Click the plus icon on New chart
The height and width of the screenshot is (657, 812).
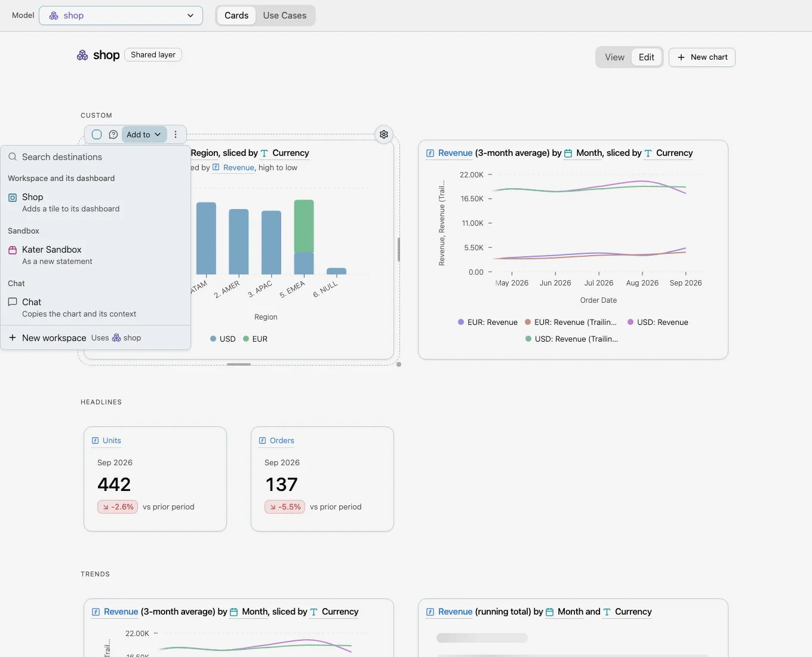681,57
